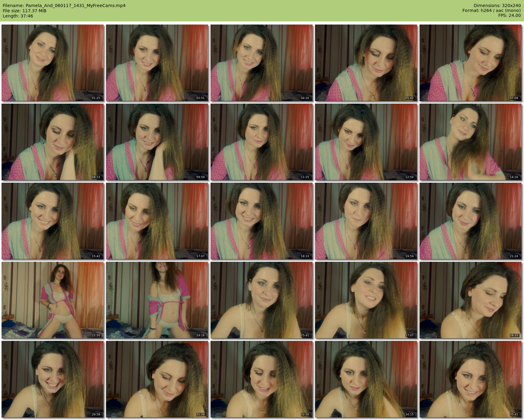This screenshot has height=420, width=524.
Task: Click the 'Length: 37:46' text
Action: click(18, 16)
